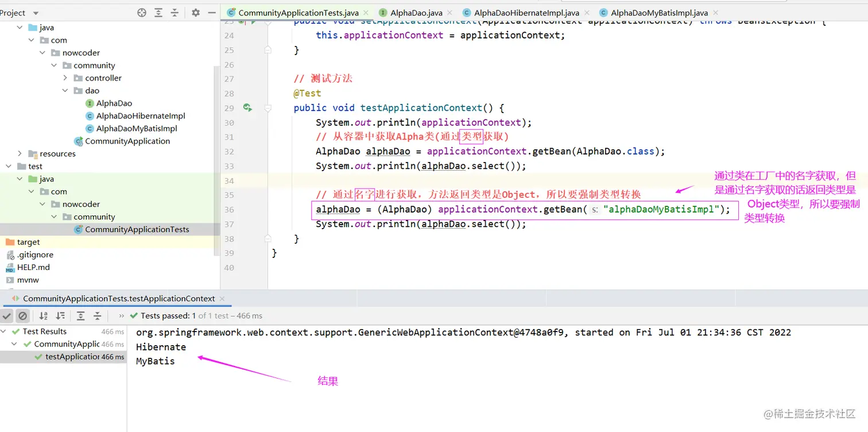Select testApplication test result row
The width and height of the screenshot is (868, 432).
click(x=63, y=357)
